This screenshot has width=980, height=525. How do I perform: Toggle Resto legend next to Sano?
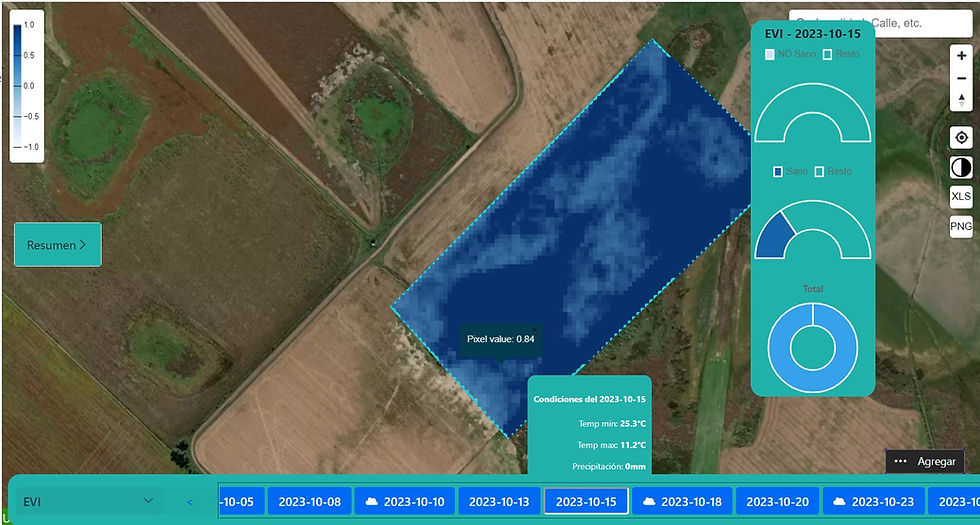pyautogui.click(x=833, y=171)
